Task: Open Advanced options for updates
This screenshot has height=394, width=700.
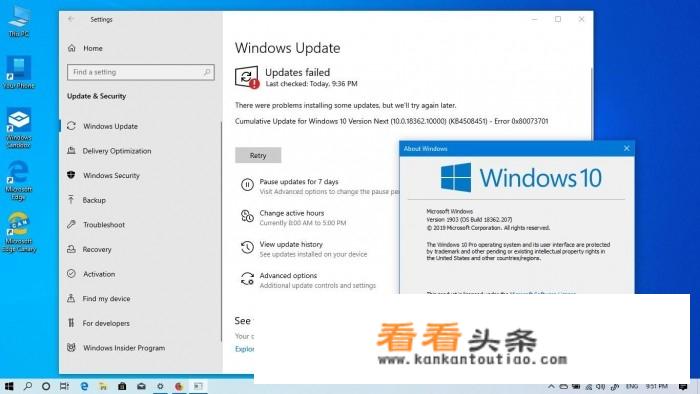Action: pyautogui.click(x=288, y=275)
